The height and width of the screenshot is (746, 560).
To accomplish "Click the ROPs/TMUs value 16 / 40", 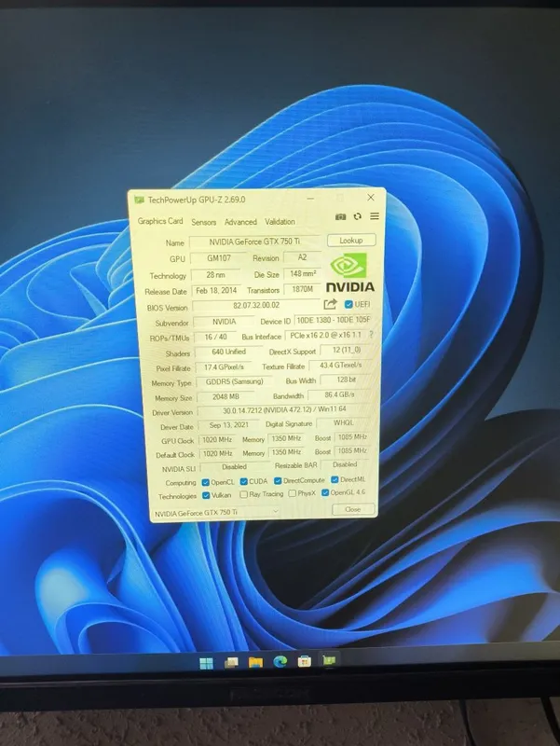I will tap(216, 337).
